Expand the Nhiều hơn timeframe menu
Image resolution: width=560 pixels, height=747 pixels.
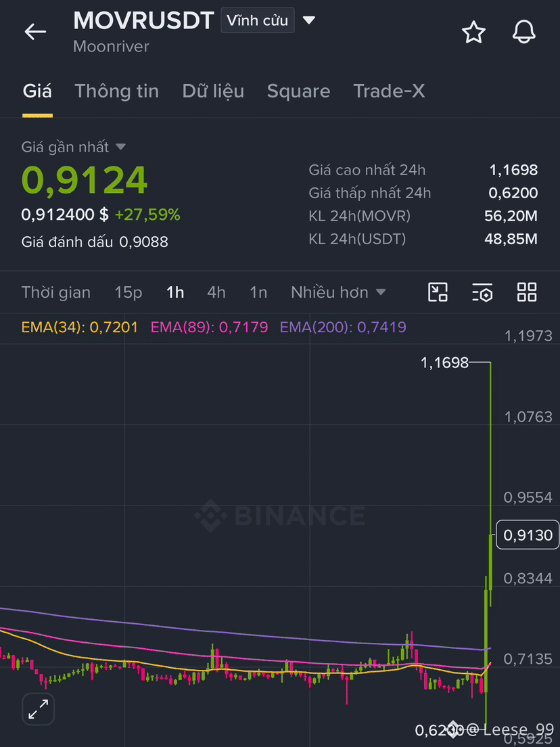pyautogui.click(x=338, y=292)
